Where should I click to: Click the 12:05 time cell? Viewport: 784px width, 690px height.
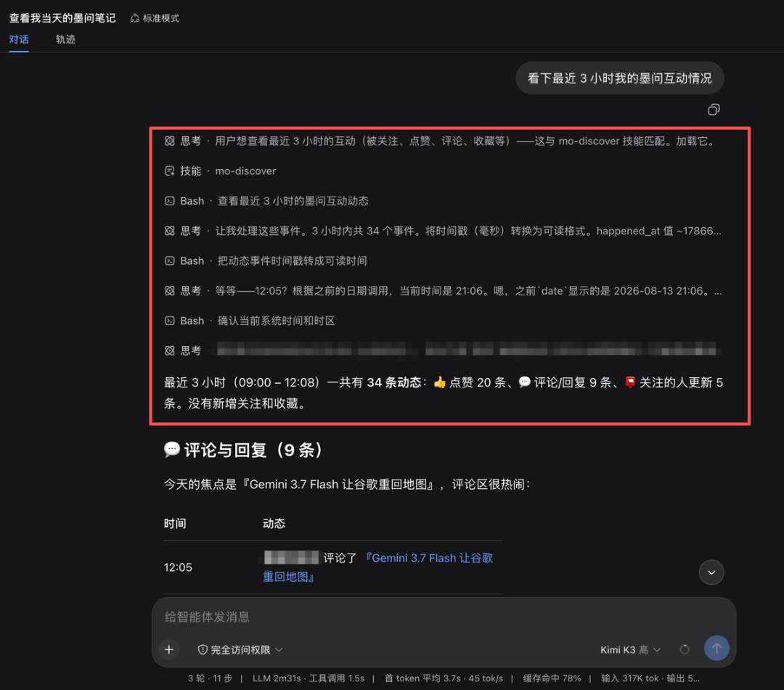click(x=178, y=567)
